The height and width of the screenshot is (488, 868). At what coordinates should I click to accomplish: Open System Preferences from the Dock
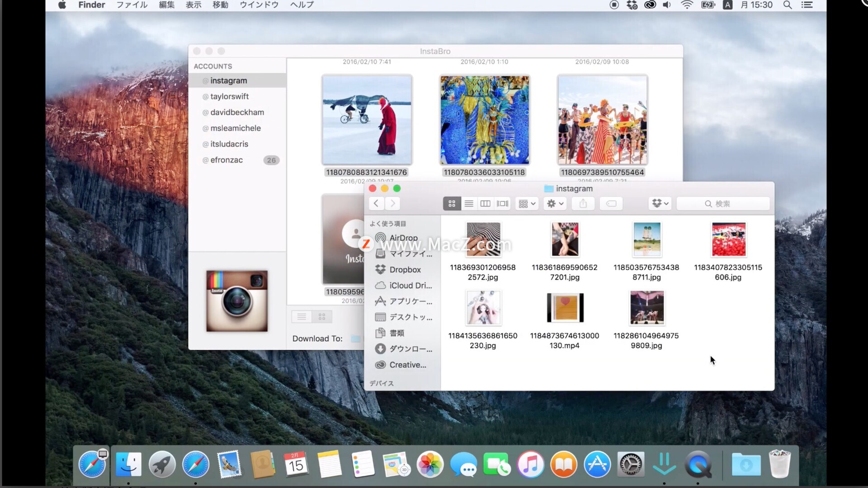[631, 464]
